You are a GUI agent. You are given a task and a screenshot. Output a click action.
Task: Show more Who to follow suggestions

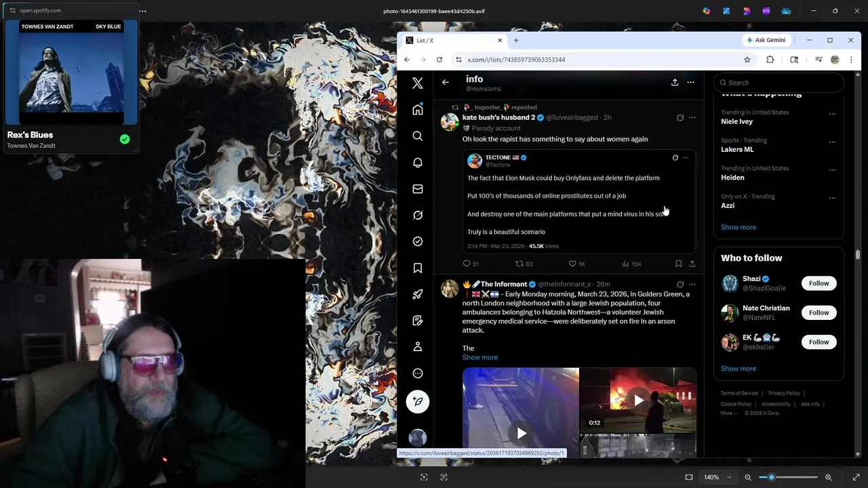(738, 369)
